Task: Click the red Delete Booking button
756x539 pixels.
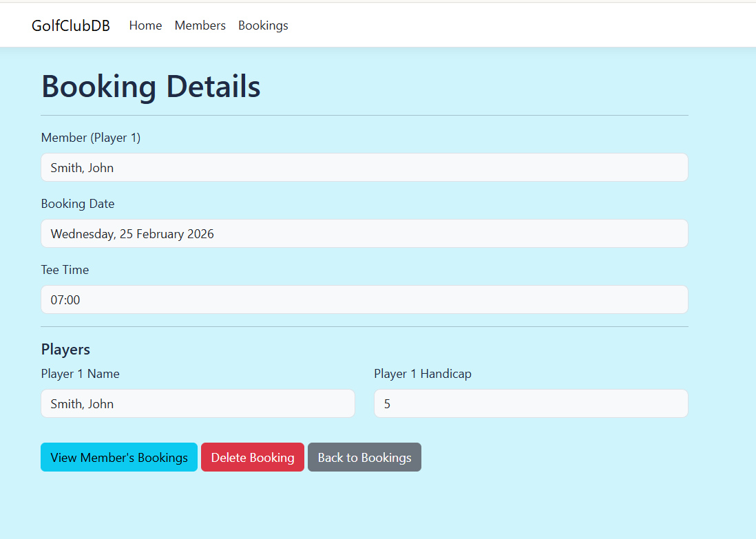Action: coord(253,457)
